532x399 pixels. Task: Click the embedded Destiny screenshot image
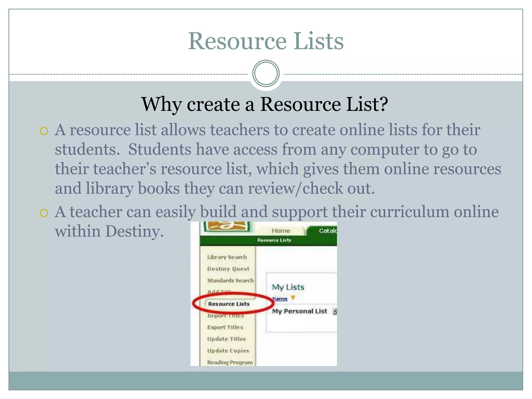tap(264, 294)
